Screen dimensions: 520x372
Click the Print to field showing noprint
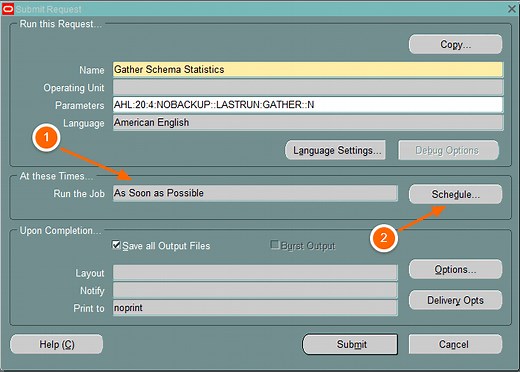click(x=255, y=308)
